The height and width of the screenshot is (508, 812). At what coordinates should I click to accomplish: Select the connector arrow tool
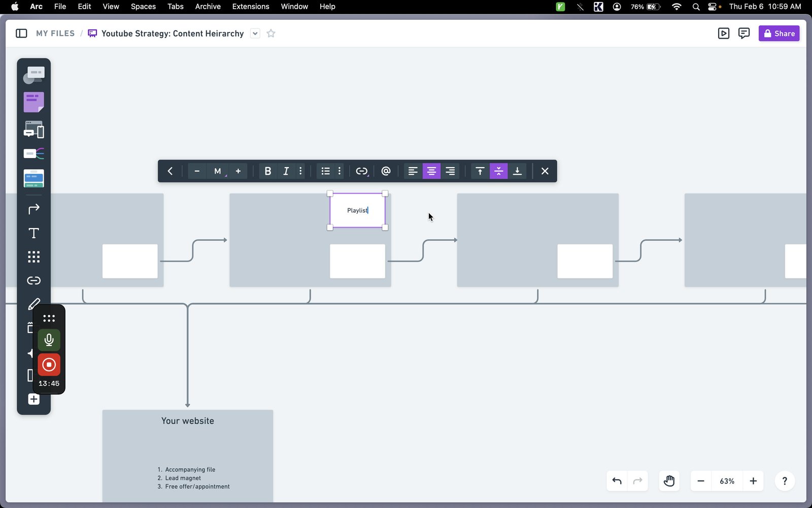click(x=33, y=209)
